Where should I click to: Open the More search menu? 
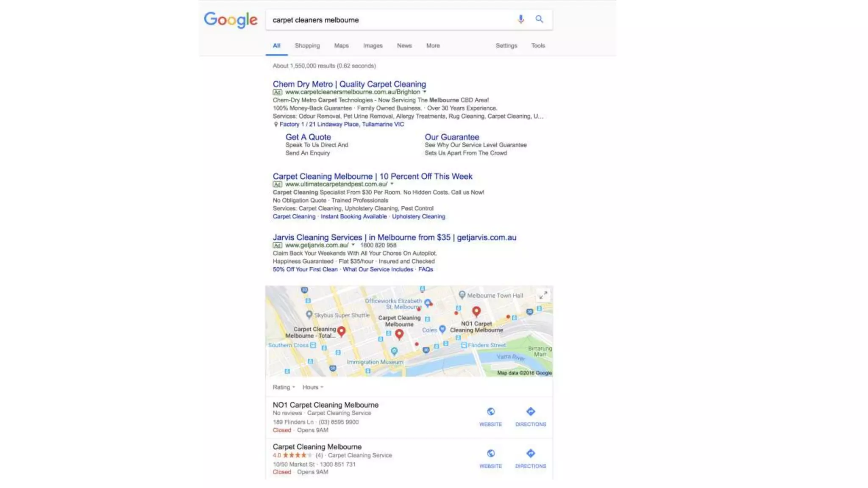click(x=433, y=46)
